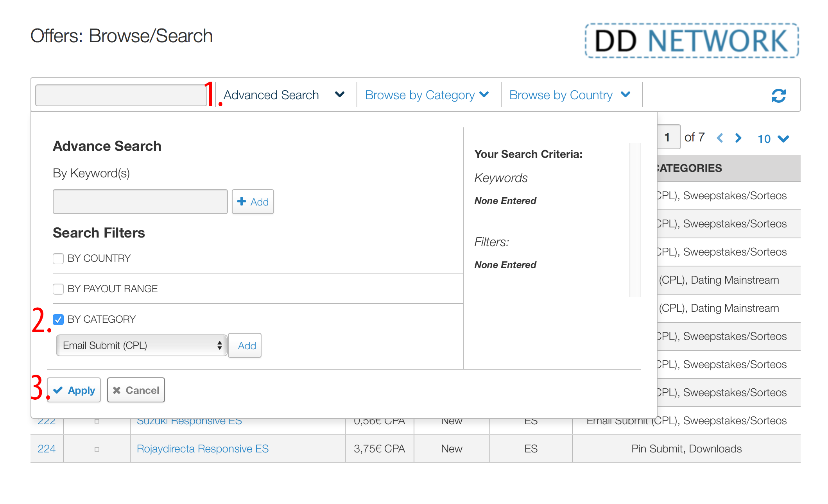Image resolution: width=828 pixels, height=504 pixels.
Task: Click the 'of 7' page count text
Action: tap(695, 137)
